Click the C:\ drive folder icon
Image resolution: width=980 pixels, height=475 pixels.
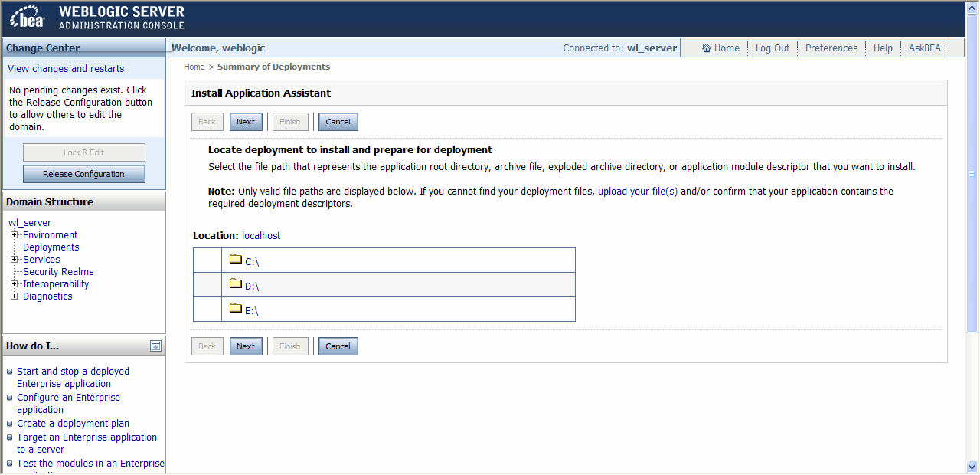pos(236,259)
